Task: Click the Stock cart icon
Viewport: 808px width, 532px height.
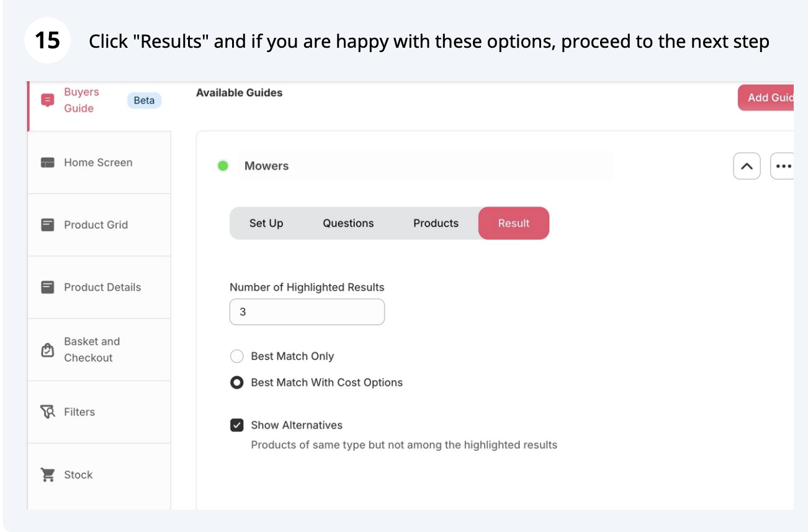Action: point(47,475)
